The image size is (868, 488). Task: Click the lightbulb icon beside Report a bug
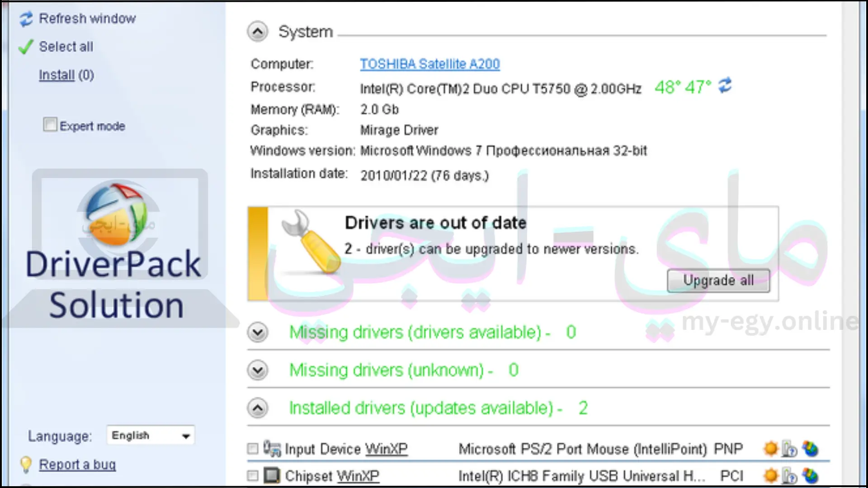pyautogui.click(x=26, y=465)
